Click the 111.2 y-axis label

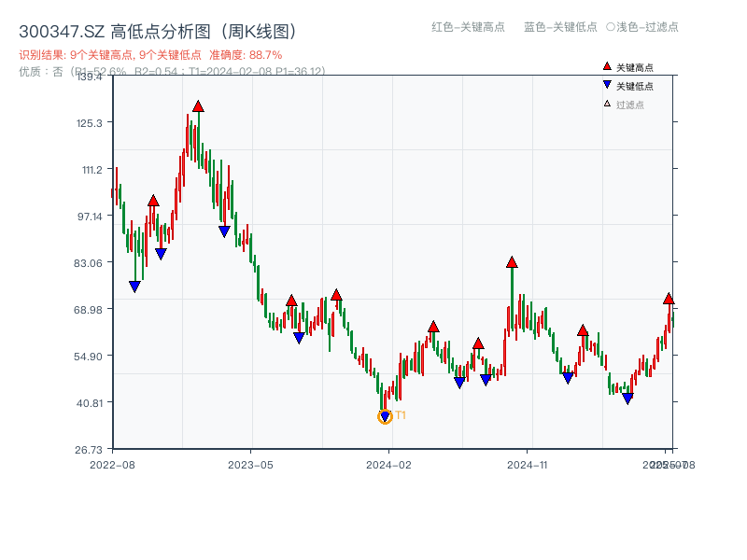pos(92,170)
